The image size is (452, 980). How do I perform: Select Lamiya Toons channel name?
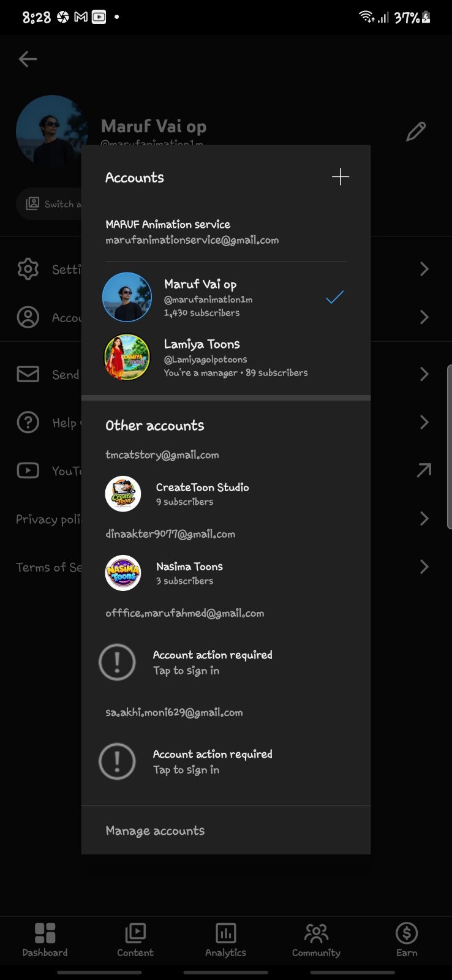202,344
